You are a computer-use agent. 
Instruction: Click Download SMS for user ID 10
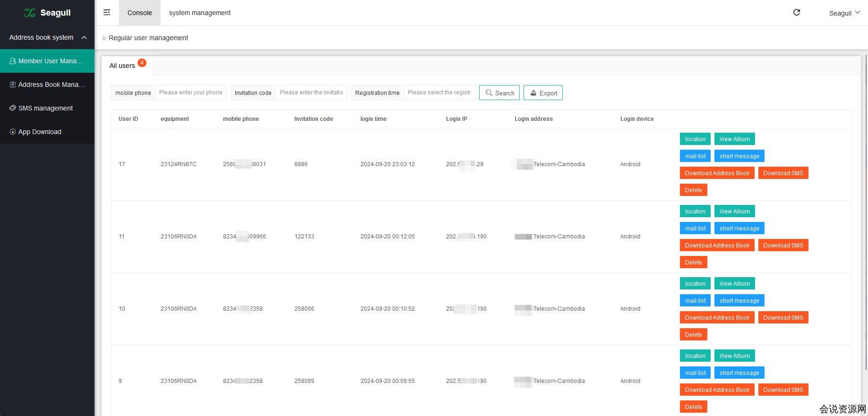click(x=783, y=317)
